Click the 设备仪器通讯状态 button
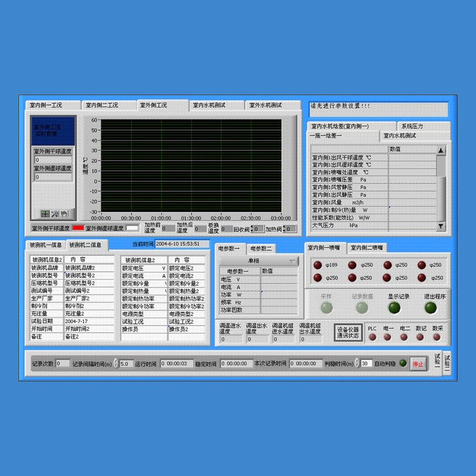476x476 pixels. click(348, 333)
